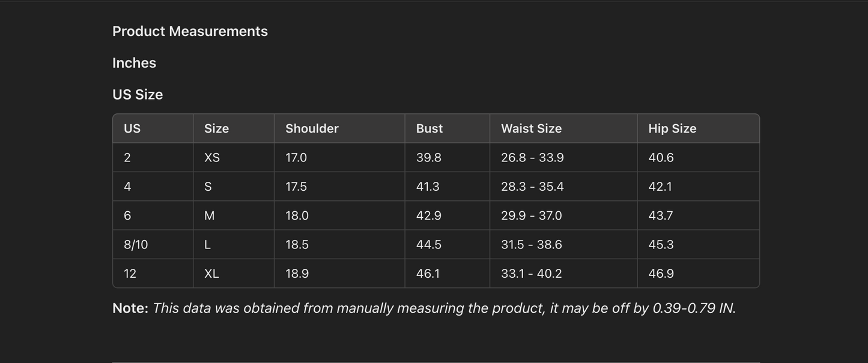Click the US Size heading above table
This screenshot has height=363, width=868.
(x=138, y=95)
